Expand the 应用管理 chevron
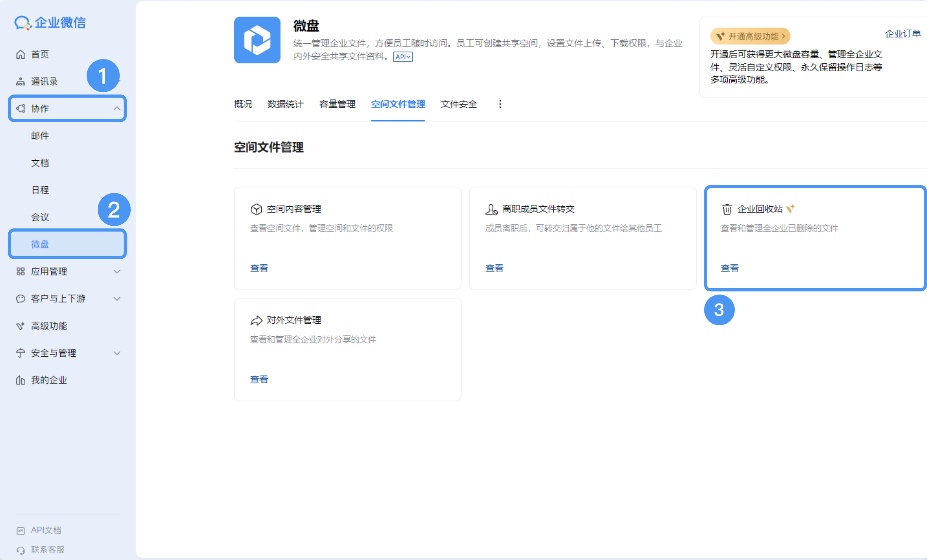This screenshot has width=927, height=560. pyautogui.click(x=117, y=271)
